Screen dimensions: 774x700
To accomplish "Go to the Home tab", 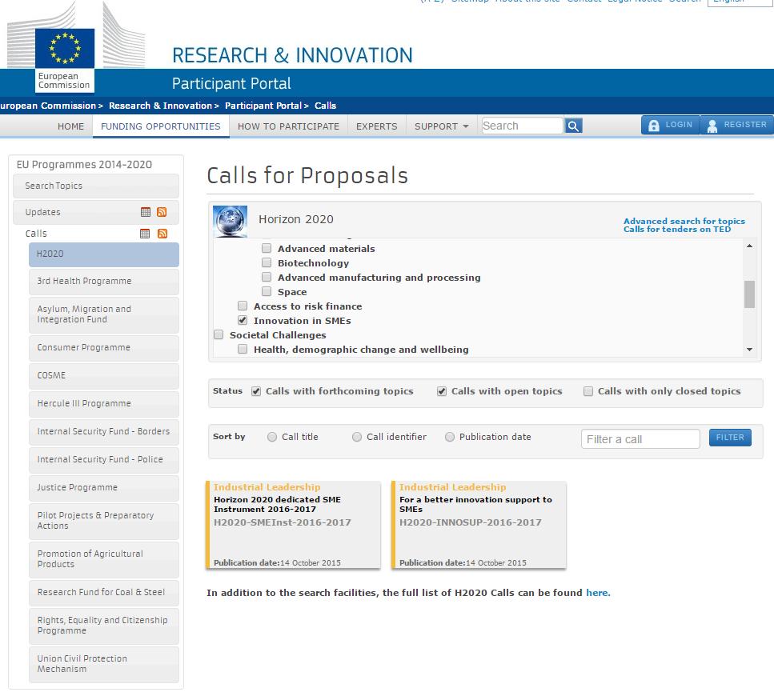I will (70, 126).
